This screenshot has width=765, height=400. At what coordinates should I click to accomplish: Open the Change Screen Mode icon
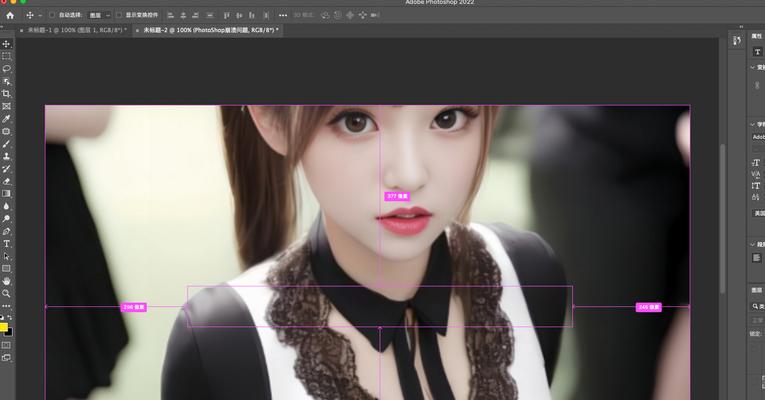pos(6,358)
